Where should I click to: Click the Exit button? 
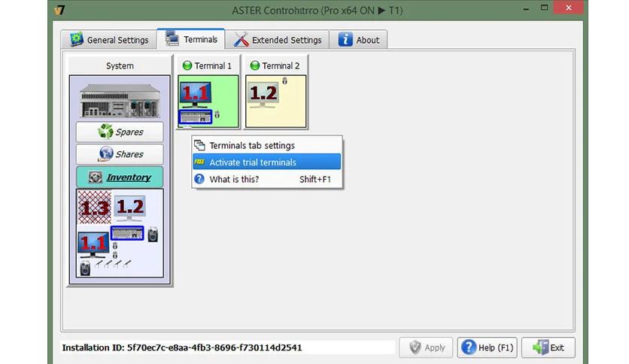click(548, 347)
